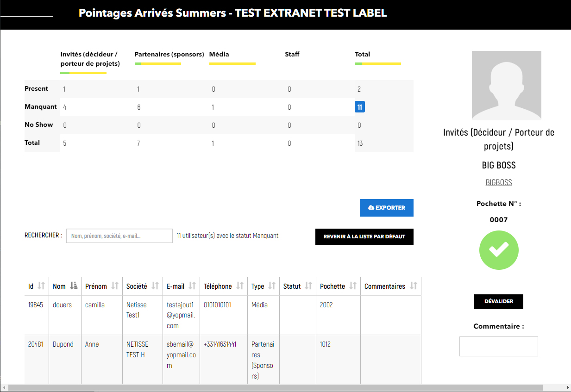This screenshot has height=392, width=571.
Task: Select grand total value 13
Action: (x=360, y=143)
